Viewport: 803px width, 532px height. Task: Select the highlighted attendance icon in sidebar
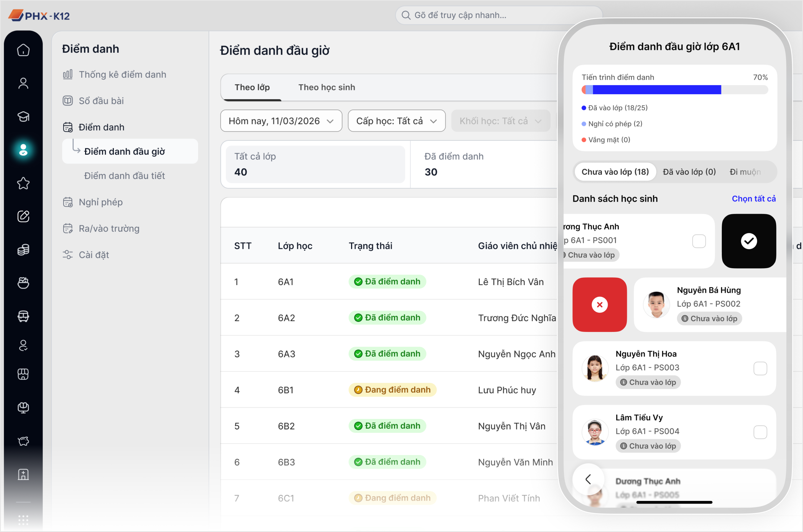(x=23, y=150)
